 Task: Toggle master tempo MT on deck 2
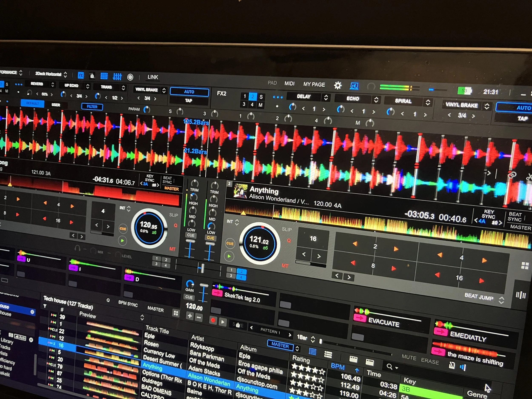285,266
